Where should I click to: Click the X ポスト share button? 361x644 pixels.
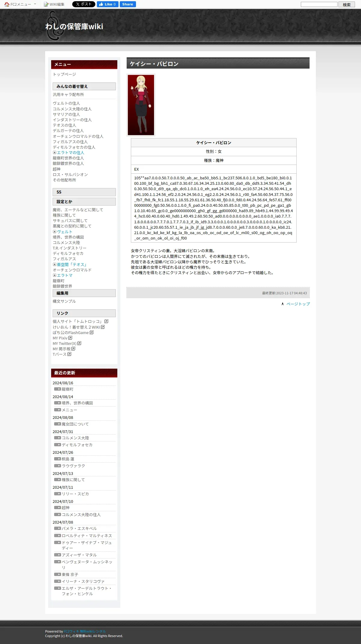tap(84, 4)
